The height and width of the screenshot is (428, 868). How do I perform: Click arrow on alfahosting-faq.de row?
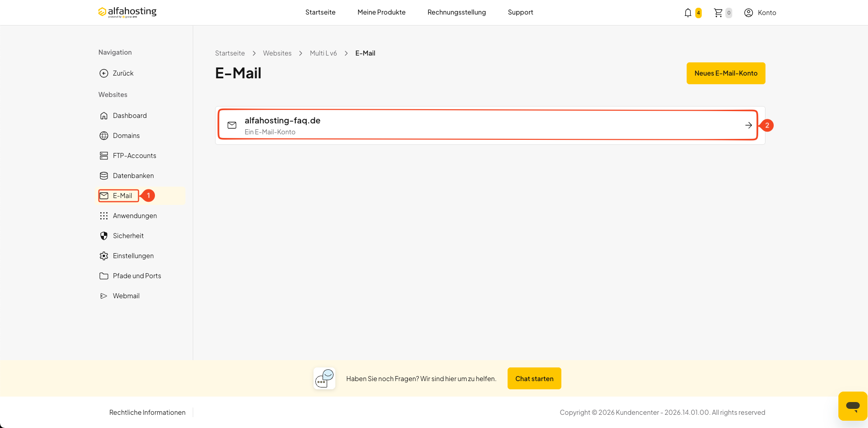[x=748, y=125]
